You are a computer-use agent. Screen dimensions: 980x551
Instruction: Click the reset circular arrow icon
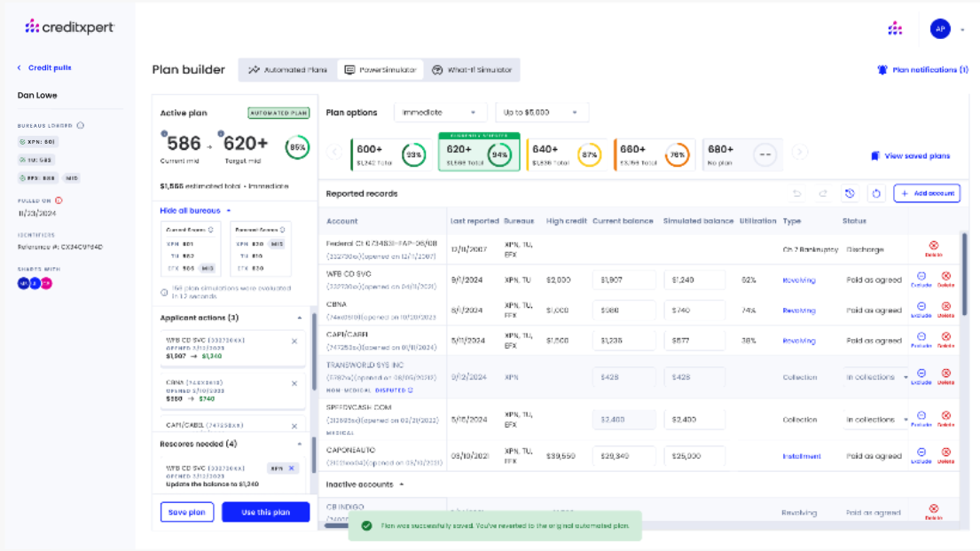pos(875,193)
